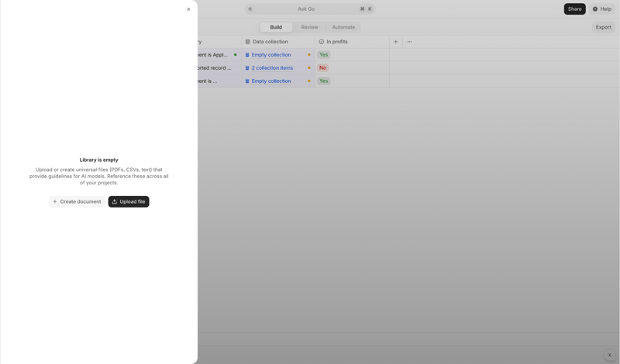Click the check-circle icon in In profits header
The width and height of the screenshot is (620, 364).
[321, 42]
